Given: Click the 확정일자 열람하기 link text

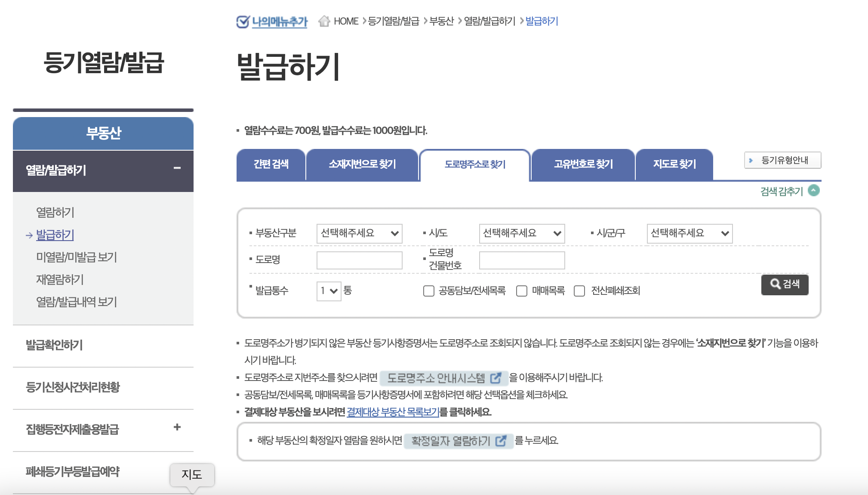Looking at the screenshot, I should click(x=451, y=441).
